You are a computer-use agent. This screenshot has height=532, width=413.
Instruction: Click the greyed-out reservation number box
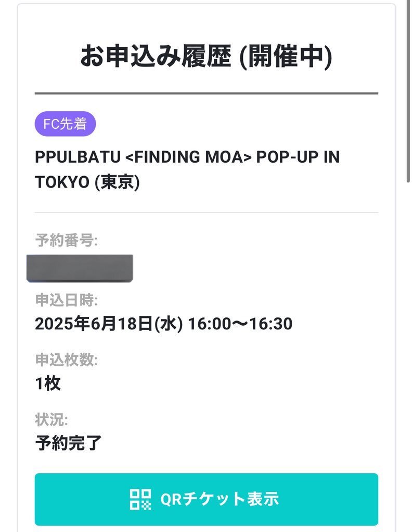coord(80,268)
